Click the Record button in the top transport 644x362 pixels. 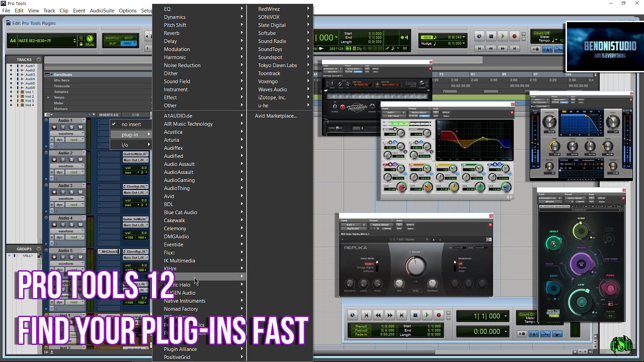tap(514, 36)
